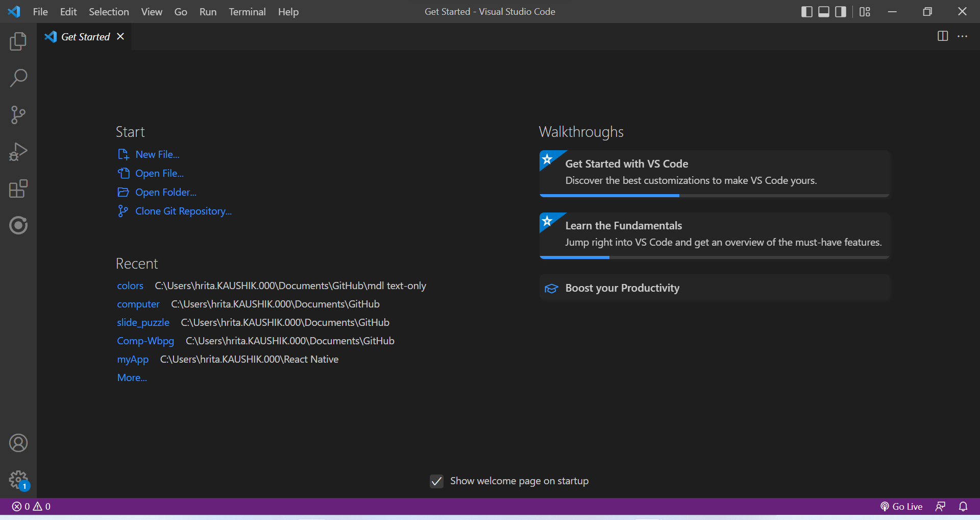Toggle the secondary sidebar layout button

(840, 11)
